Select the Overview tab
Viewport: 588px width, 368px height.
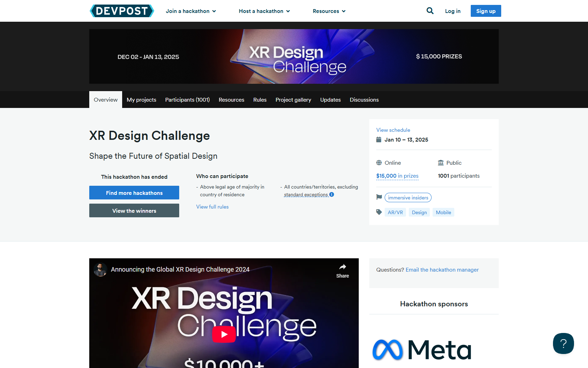coord(106,100)
